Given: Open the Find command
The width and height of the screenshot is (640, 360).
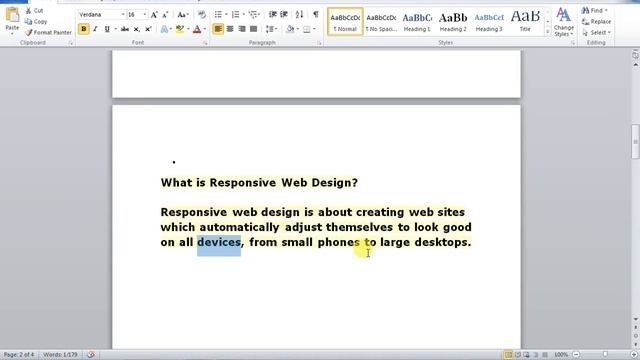Looking at the screenshot, I should coord(595,11).
